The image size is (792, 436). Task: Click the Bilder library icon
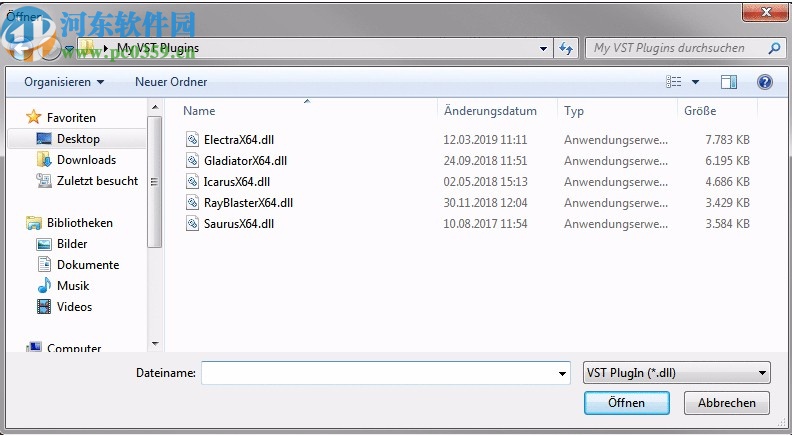(x=44, y=244)
